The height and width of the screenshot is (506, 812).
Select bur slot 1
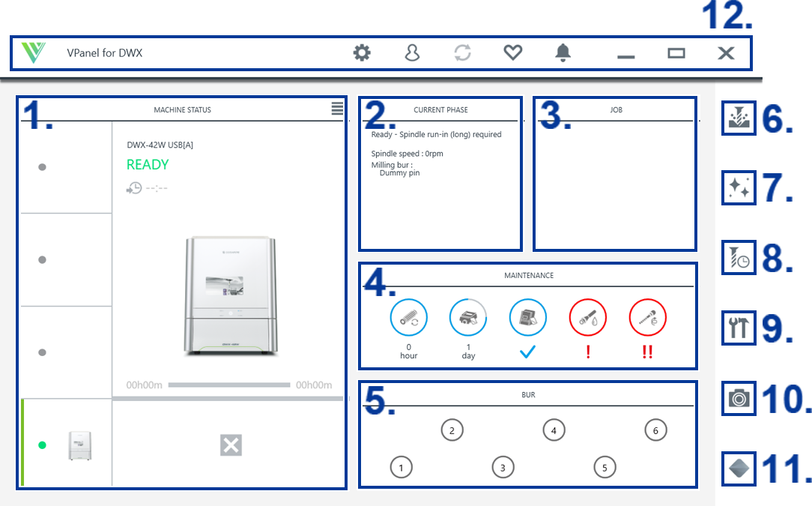[401, 467]
